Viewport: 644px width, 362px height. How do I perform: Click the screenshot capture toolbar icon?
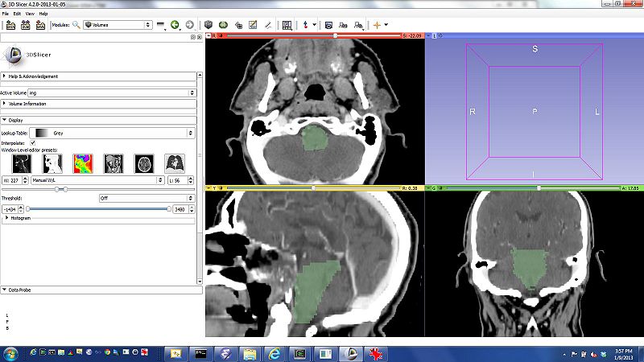(287, 25)
